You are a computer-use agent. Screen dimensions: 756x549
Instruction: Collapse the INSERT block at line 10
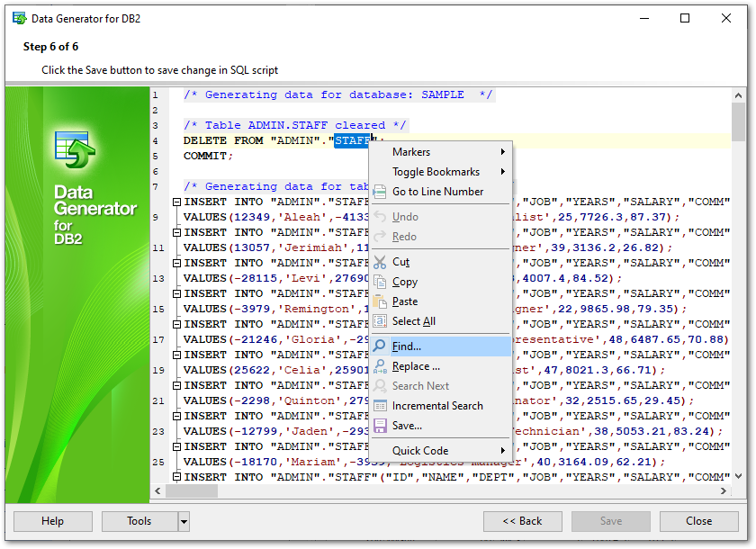[177, 233]
